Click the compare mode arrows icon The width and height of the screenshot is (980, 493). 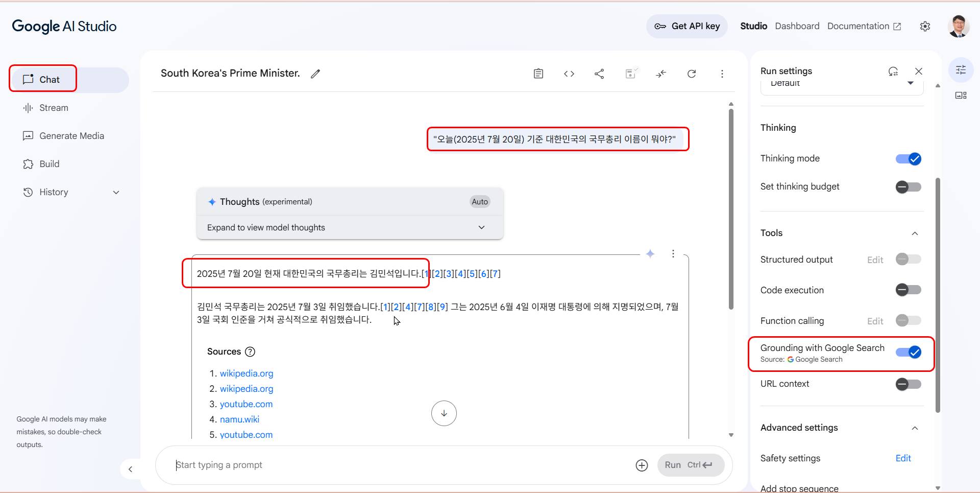tap(661, 74)
